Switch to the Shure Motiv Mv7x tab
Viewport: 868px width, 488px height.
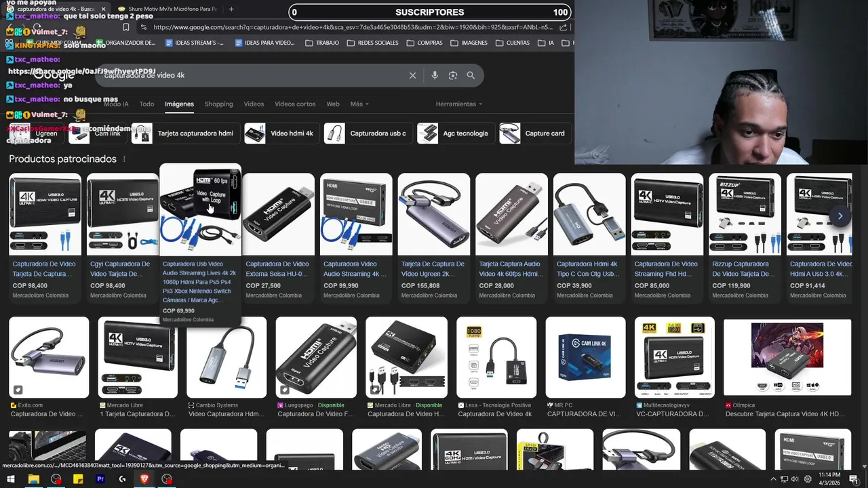point(167,9)
